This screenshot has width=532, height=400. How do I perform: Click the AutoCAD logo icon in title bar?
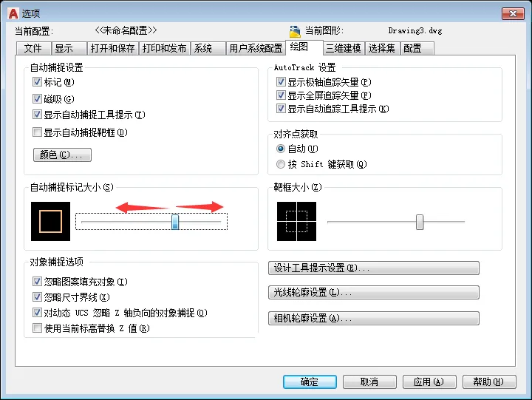(x=13, y=13)
